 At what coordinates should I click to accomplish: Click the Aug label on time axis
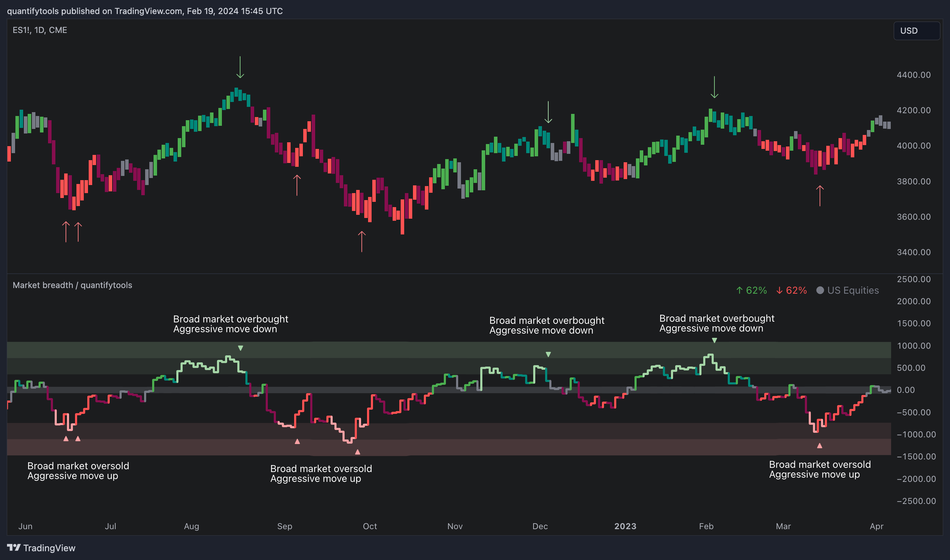[191, 526]
